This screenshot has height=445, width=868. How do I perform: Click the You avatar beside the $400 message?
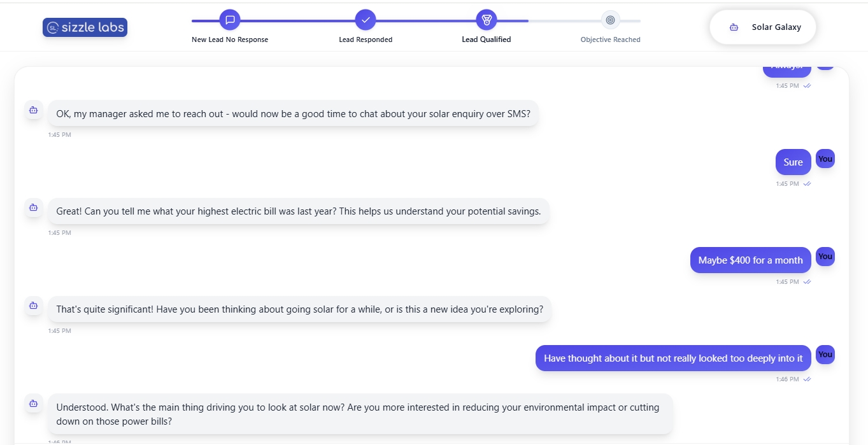coord(825,257)
